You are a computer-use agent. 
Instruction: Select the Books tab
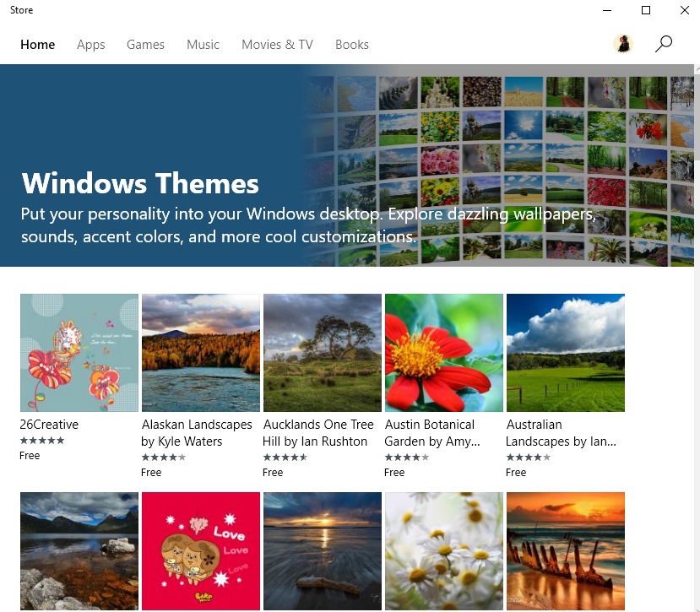[x=352, y=45]
